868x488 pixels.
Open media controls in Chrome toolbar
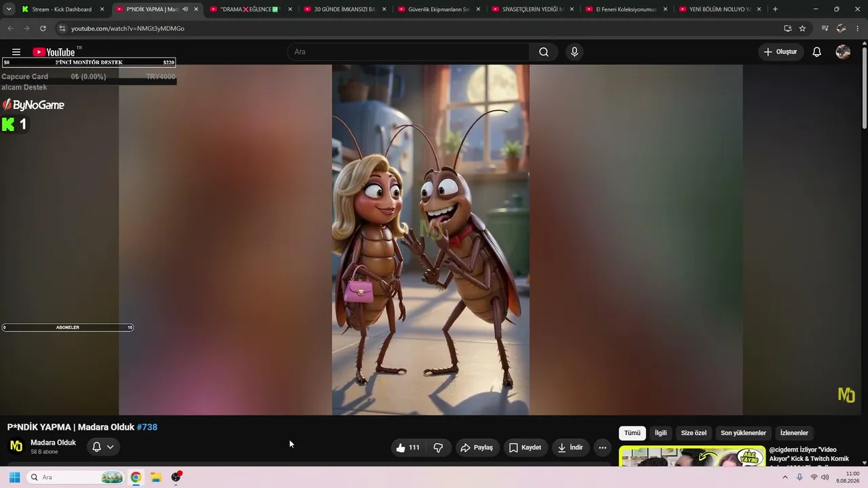tap(825, 28)
